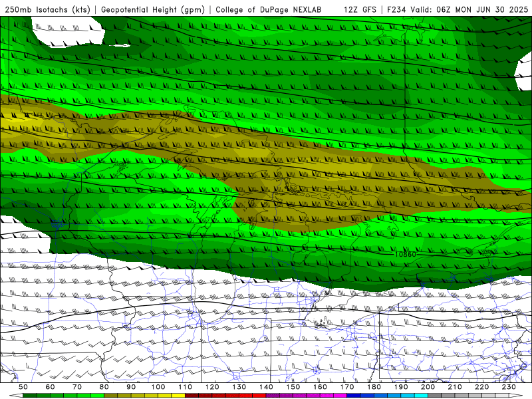Click the 'F234 Valid: 06Z MON JUN 30 2025' text
532x399 pixels.
point(458,10)
